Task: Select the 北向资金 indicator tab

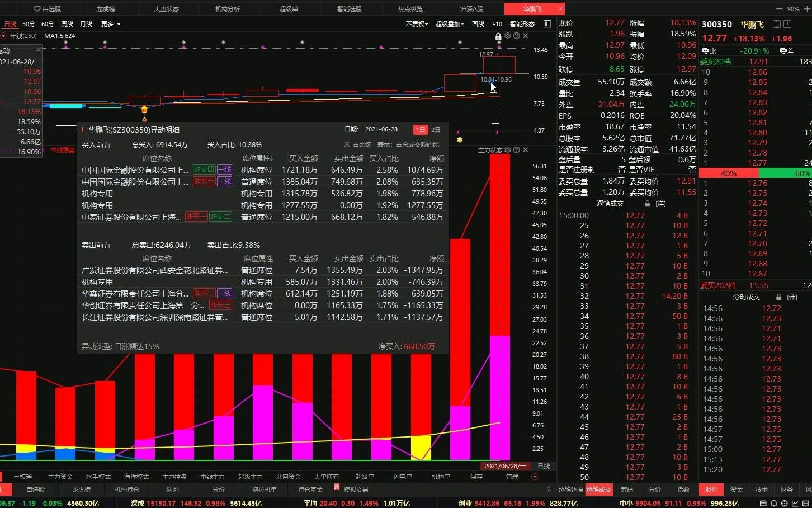Action: click(x=289, y=477)
